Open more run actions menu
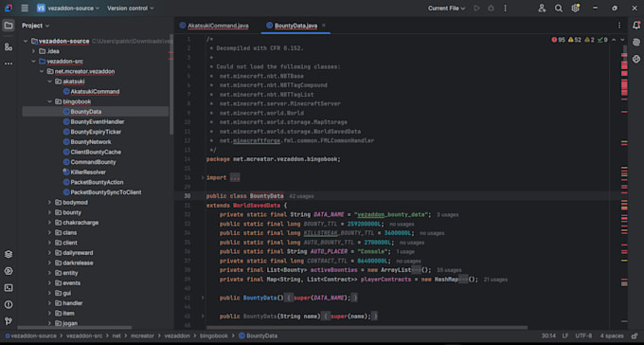This screenshot has height=345, width=644. pos(505,9)
